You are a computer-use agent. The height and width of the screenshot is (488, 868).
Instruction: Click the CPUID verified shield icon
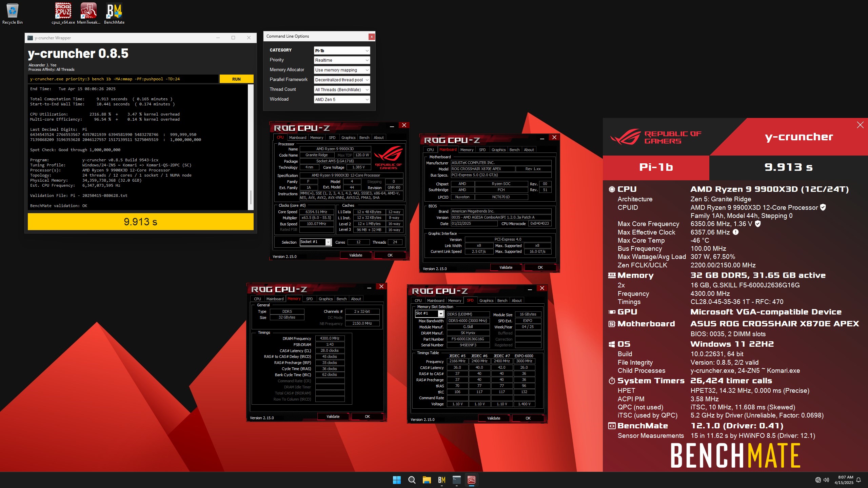[823, 207]
